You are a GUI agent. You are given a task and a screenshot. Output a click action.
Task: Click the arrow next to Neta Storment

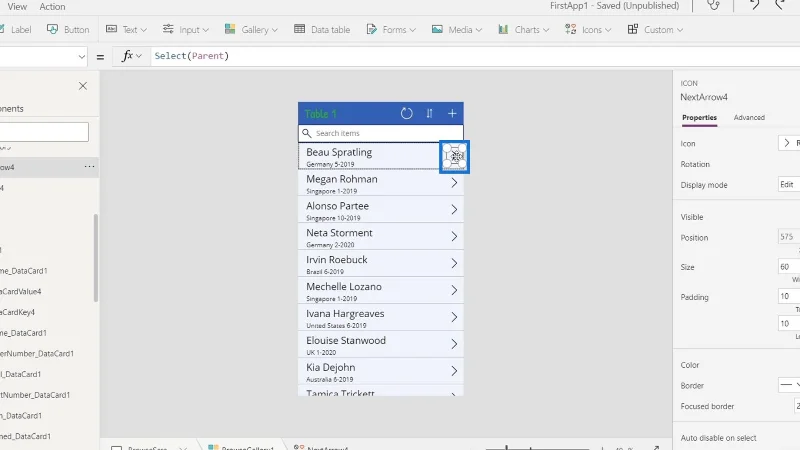454,236
